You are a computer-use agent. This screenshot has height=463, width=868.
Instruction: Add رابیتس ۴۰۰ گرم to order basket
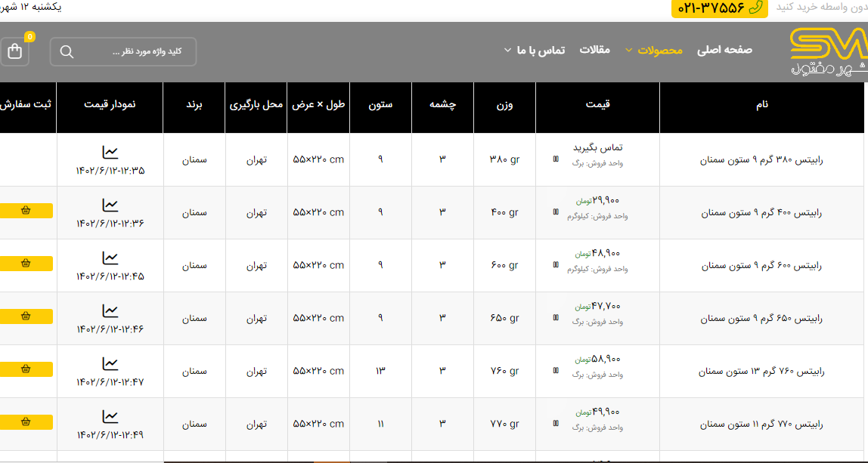click(x=26, y=211)
